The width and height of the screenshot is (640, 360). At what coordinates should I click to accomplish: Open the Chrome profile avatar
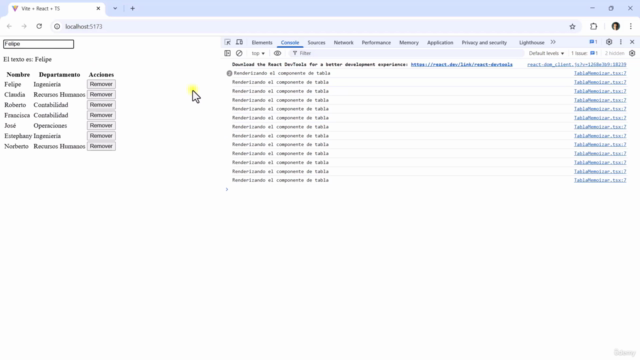[616, 27]
